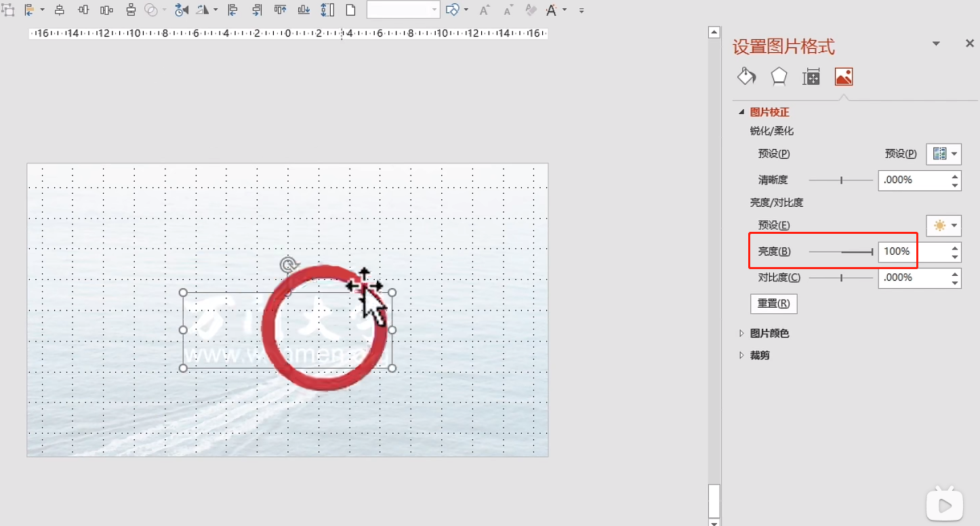The image size is (980, 526).
Task: Switch to the Size & Properties tab
Action: point(811,77)
